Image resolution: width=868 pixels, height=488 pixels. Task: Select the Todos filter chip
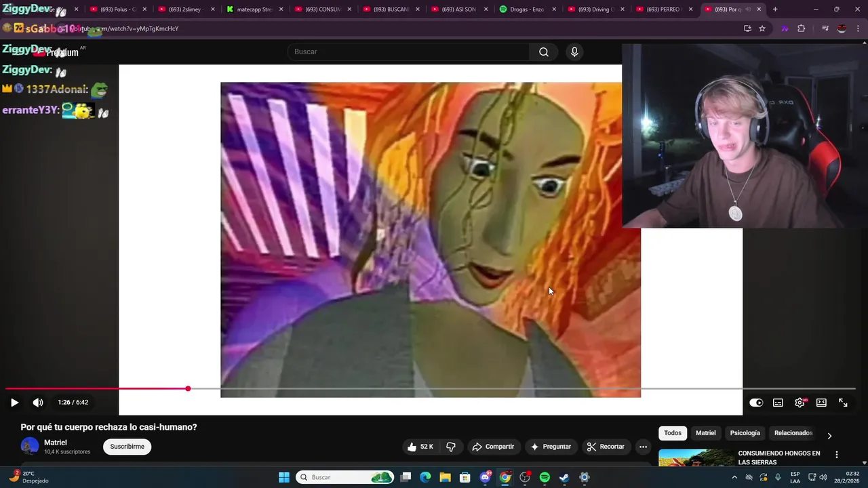(673, 433)
